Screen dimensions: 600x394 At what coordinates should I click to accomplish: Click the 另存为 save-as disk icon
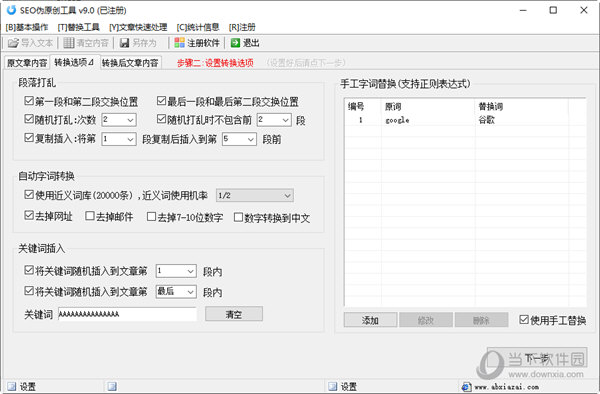click(124, 43)
